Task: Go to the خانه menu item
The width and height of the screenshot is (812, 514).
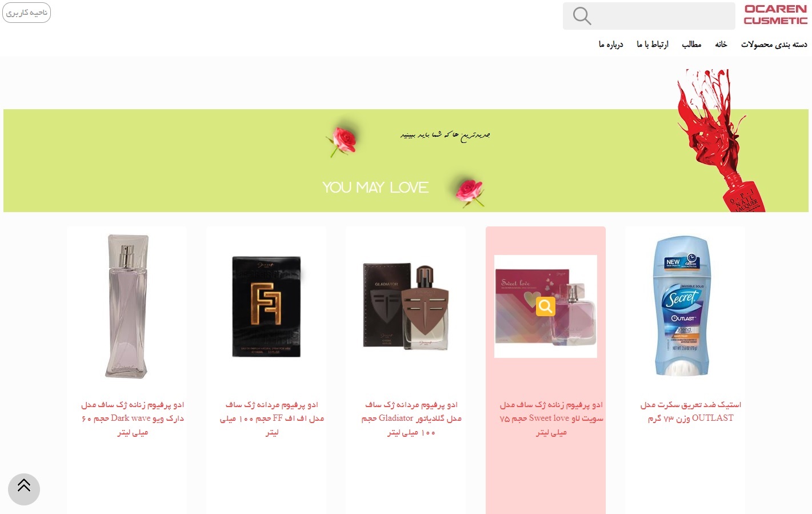Action: pos(721,44)
